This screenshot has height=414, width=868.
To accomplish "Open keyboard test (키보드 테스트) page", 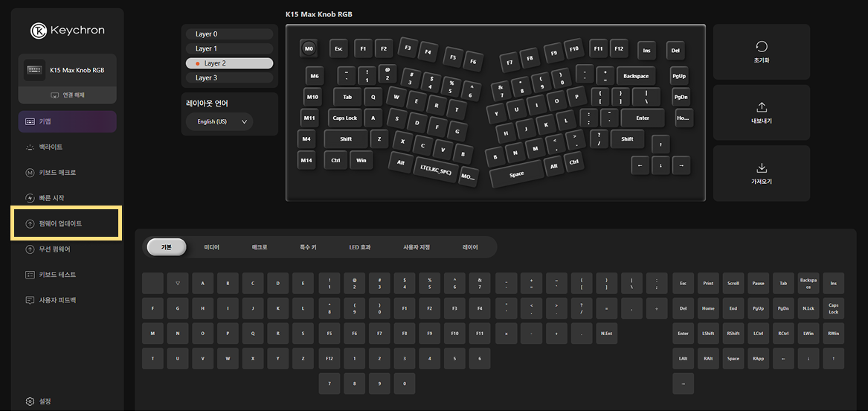I will tap(57, 275).
